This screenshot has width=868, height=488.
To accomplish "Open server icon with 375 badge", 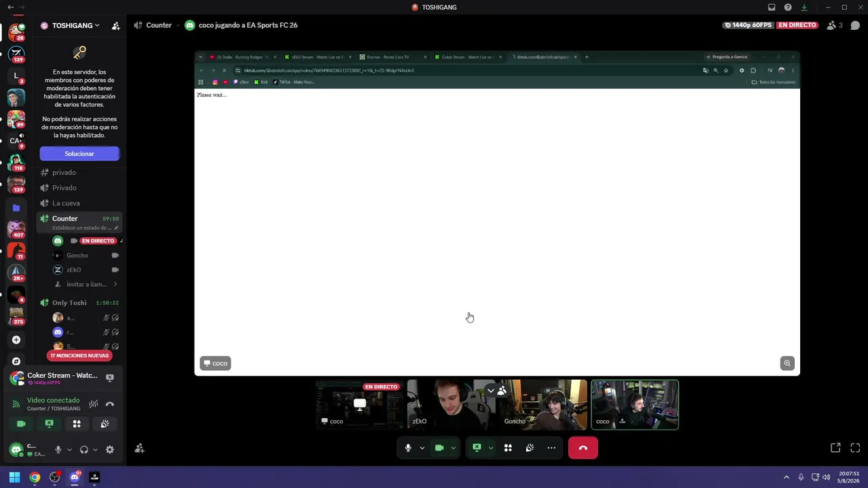I will click(x=16, y=316).
